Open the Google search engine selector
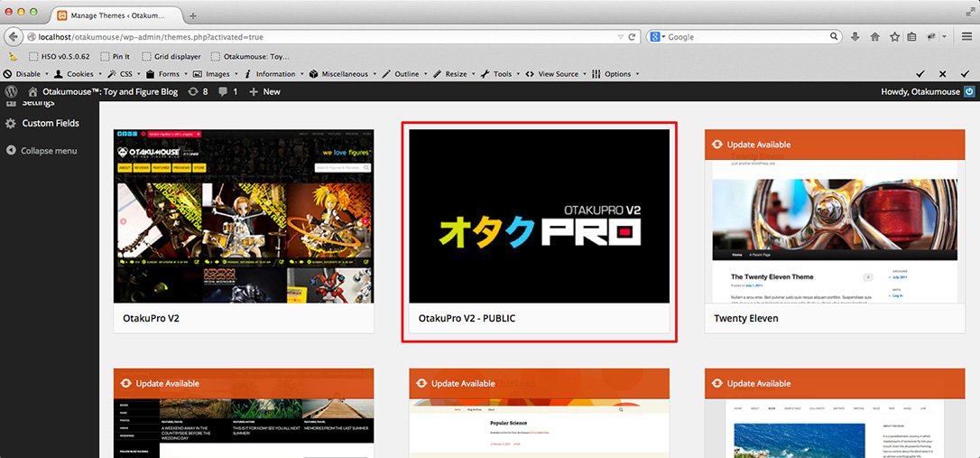980x458 pixels. click(658, 37)
